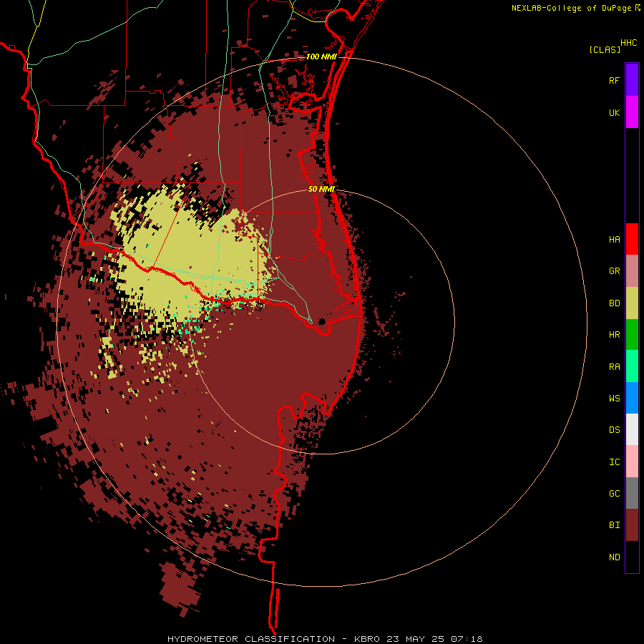Click the black radar site dot at center
644x644 pixels.
321,321
